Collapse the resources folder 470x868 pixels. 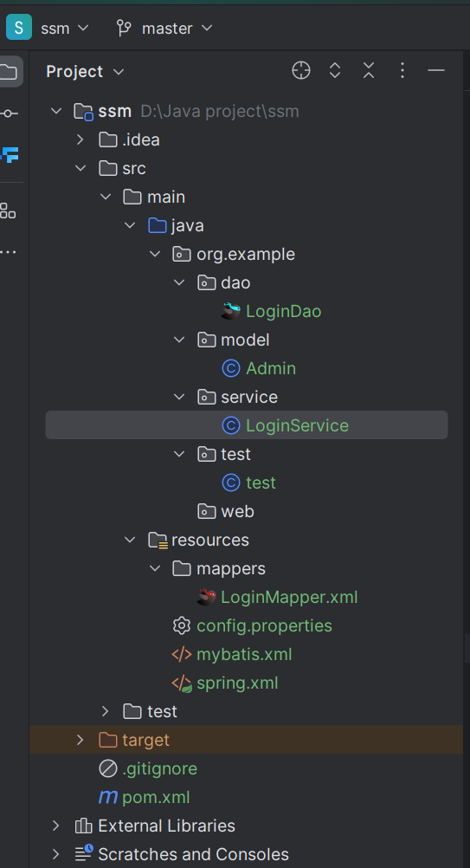pos(130,540)
